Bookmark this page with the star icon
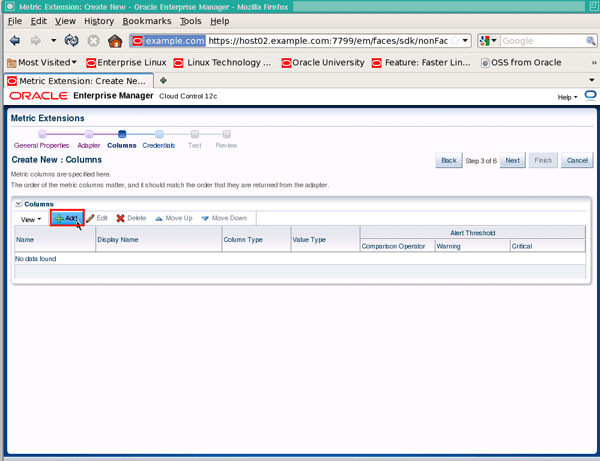 click(455, 41)
